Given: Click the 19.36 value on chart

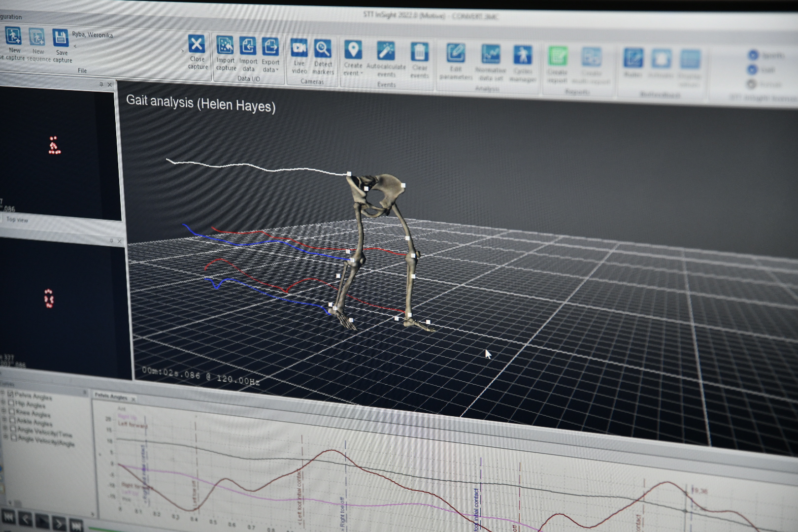Looking at the screenshot, I should point(699,491).
